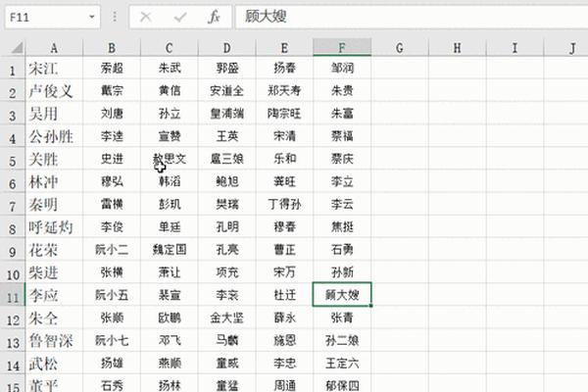The height and width of the screenshot is (392, 588).
Task: Click cell containing 史进
Action: click(x=112, y=159)
